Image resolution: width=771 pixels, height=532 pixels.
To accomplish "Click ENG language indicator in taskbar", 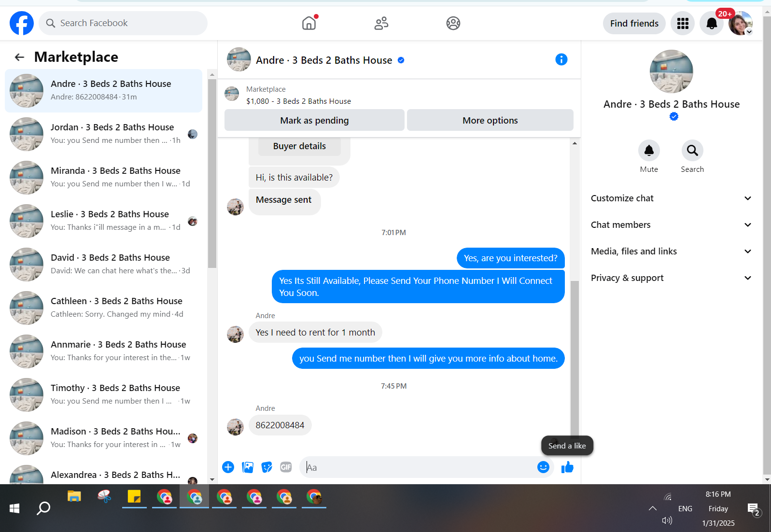I will pos(685,509).
